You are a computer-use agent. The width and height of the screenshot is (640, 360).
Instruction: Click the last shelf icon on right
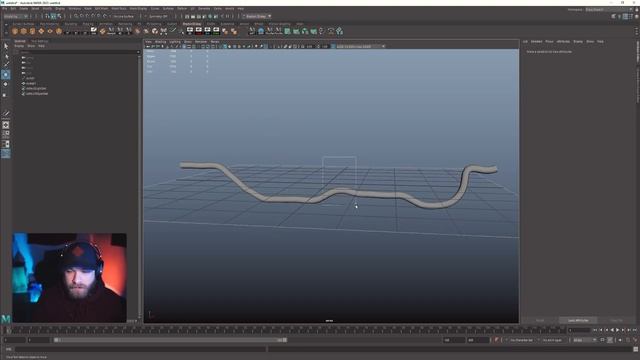click(339, 31)
